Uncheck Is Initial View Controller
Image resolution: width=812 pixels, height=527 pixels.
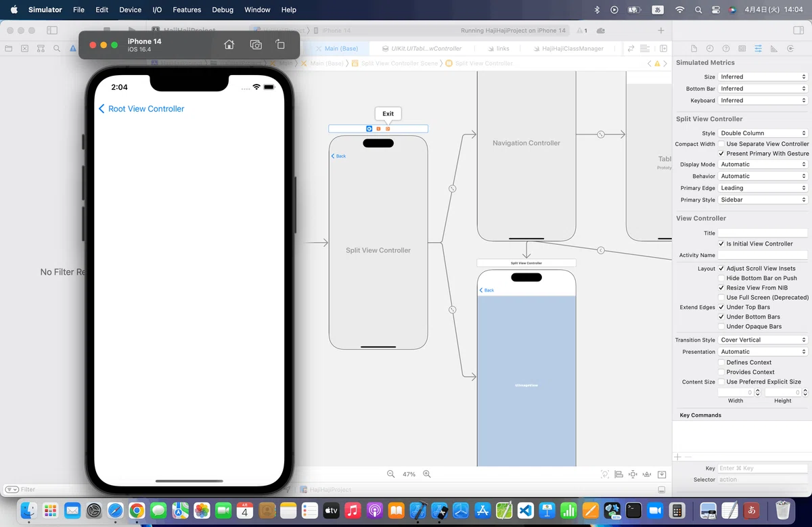click(721, 244)
